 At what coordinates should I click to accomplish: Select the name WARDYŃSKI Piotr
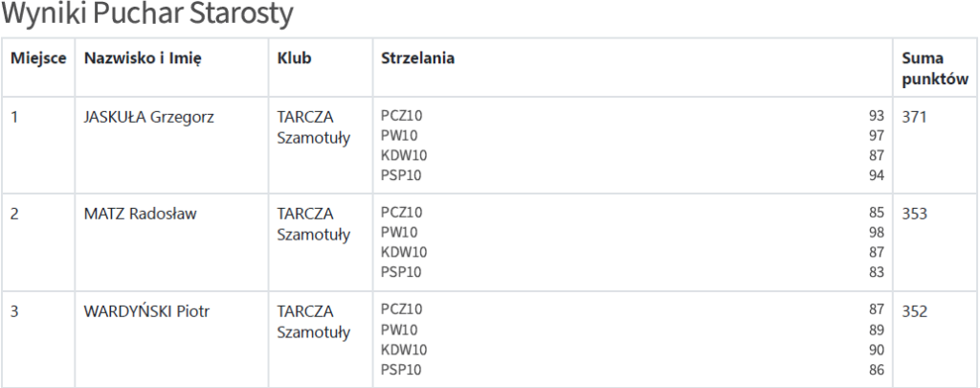click(x=146, y=311)
